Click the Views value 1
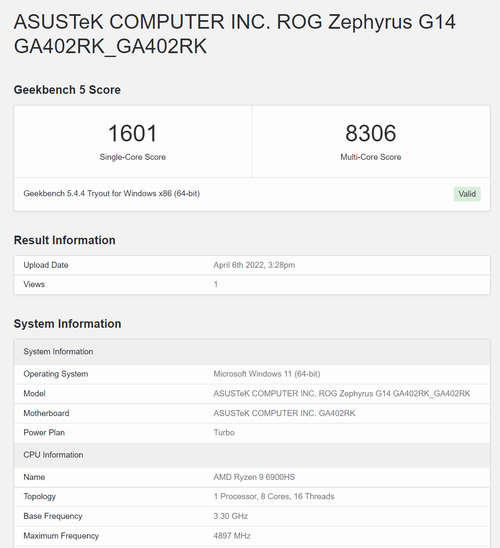This screenshot has width=500, height=548. coord(216,284)
